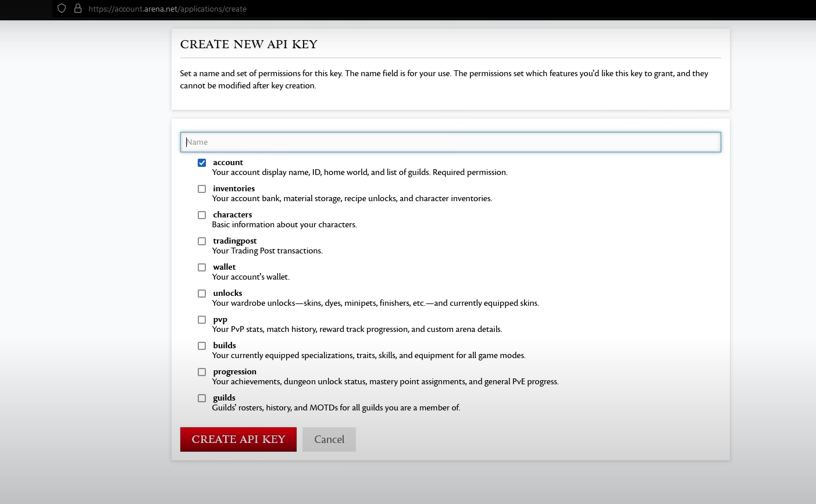Enable the guilds permission
The height and width of the screenshot is (504, 816).
coord(202,398)
